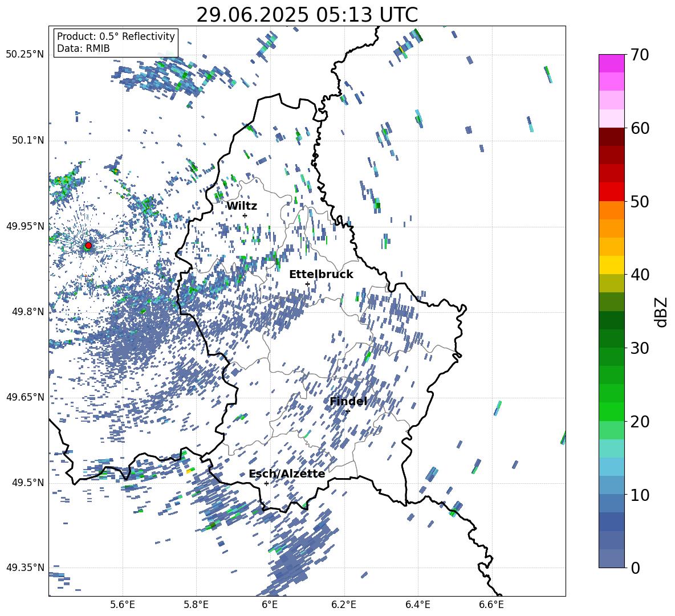The height and width of the screenshot is (616, 675).
Task: Click the 5.8°E longitude label
Action: pos(196,605)
